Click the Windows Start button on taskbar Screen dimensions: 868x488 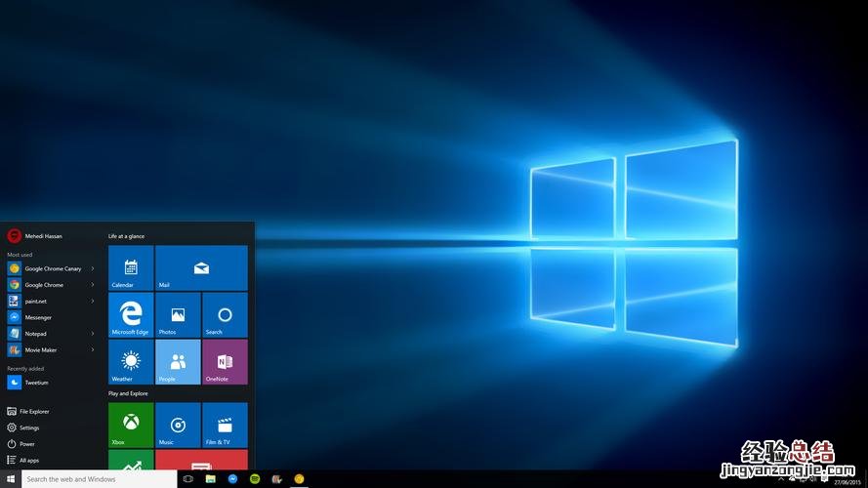(x=11, y=479)
